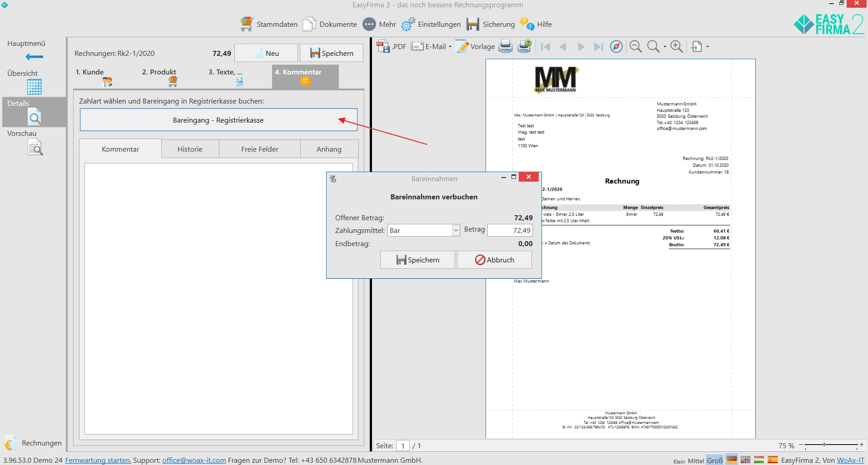868x465 pixels.
Task: Click into the comment text area
Action: (218, 299)
